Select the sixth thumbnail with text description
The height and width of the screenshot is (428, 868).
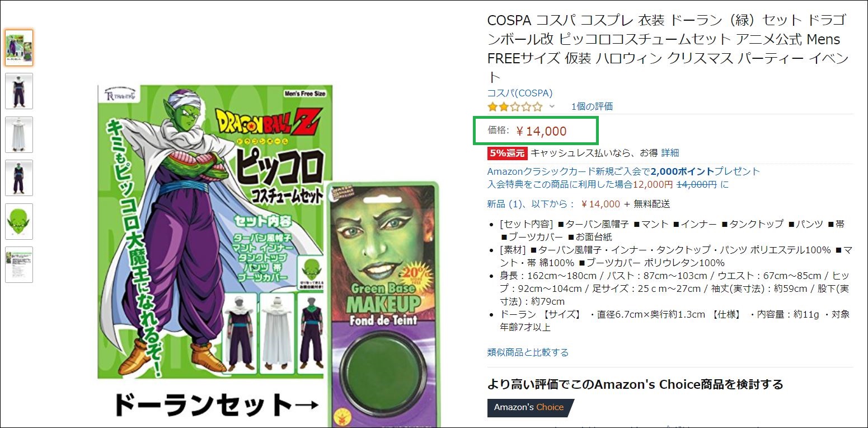click(19, 264)
